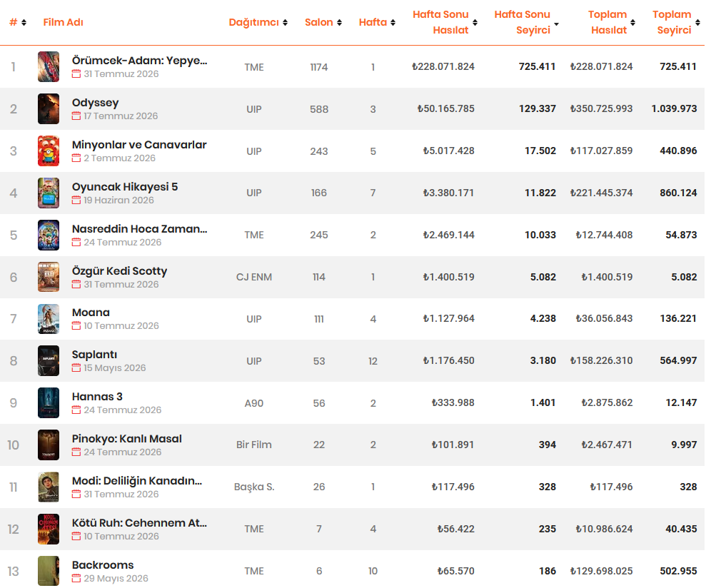Open Kötü Ruh: Cehennem At... film link

(x=140, y=523)
